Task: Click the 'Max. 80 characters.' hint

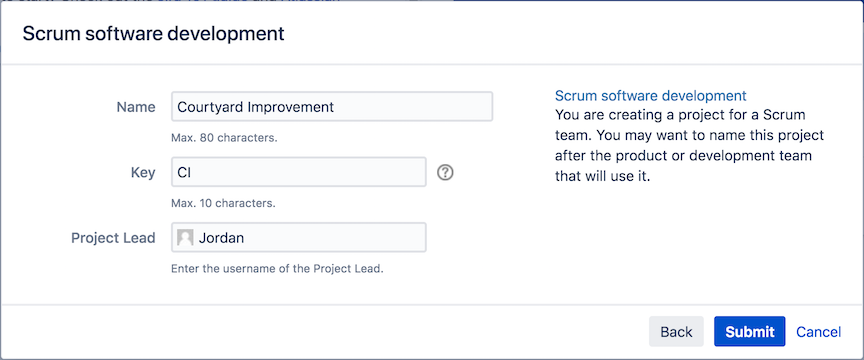Action: (x=224, y=138)
